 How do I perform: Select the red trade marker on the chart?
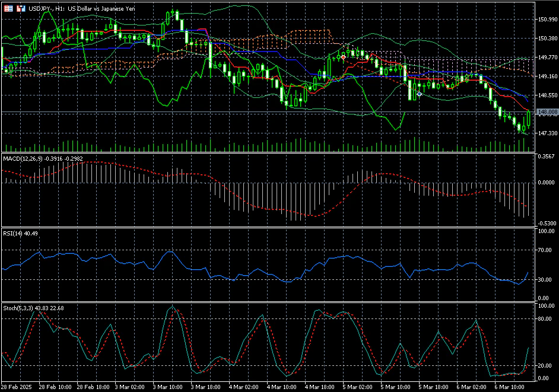point(344,57)
